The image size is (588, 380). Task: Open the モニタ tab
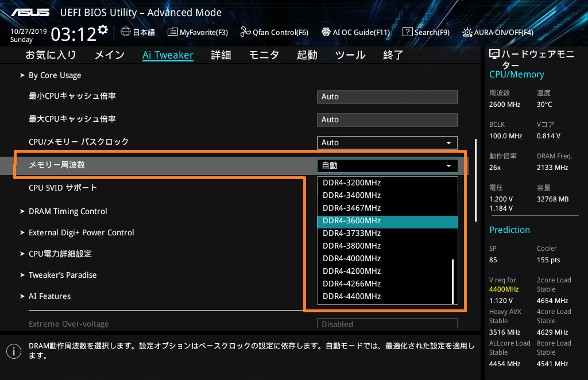click(x=264, y=55)
